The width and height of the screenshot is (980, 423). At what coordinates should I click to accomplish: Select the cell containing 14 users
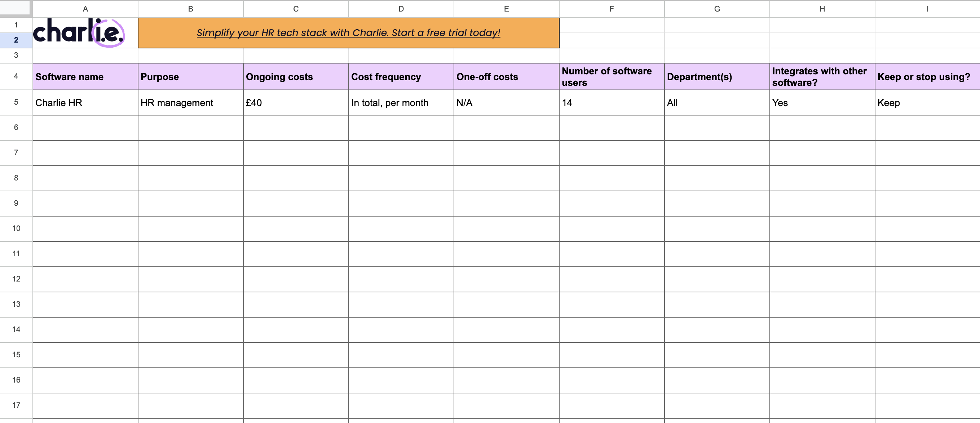pyautogui.click(x=612, y=103)
